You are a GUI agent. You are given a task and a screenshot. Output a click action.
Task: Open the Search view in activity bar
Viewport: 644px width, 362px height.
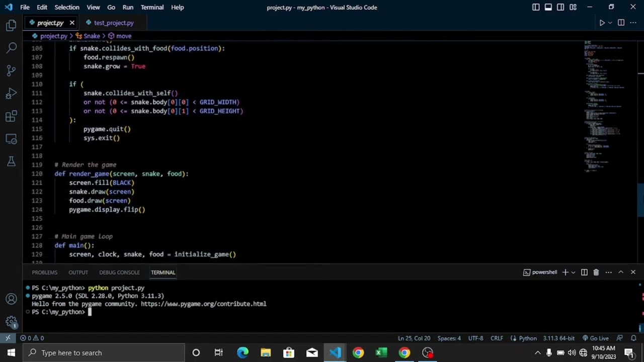tap(11, 48)
